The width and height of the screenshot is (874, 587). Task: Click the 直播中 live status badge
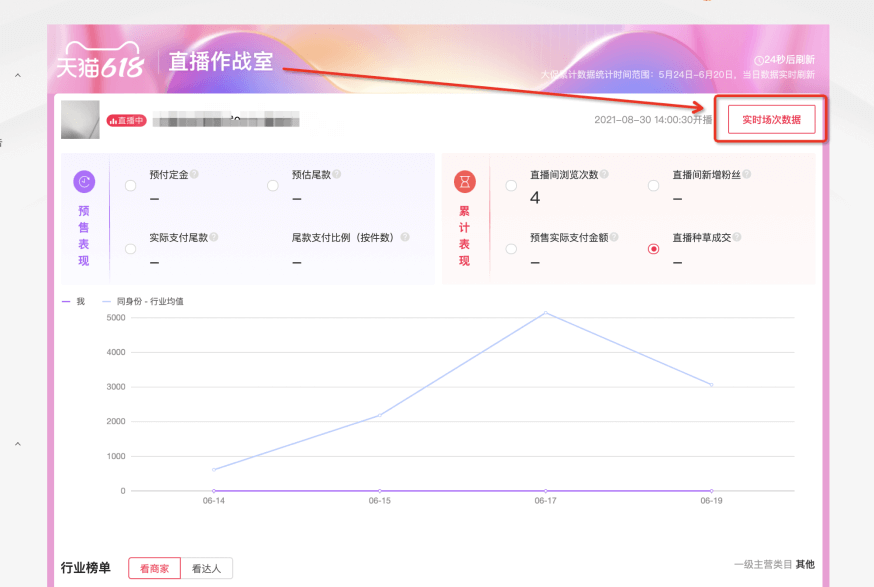point(127,120)
